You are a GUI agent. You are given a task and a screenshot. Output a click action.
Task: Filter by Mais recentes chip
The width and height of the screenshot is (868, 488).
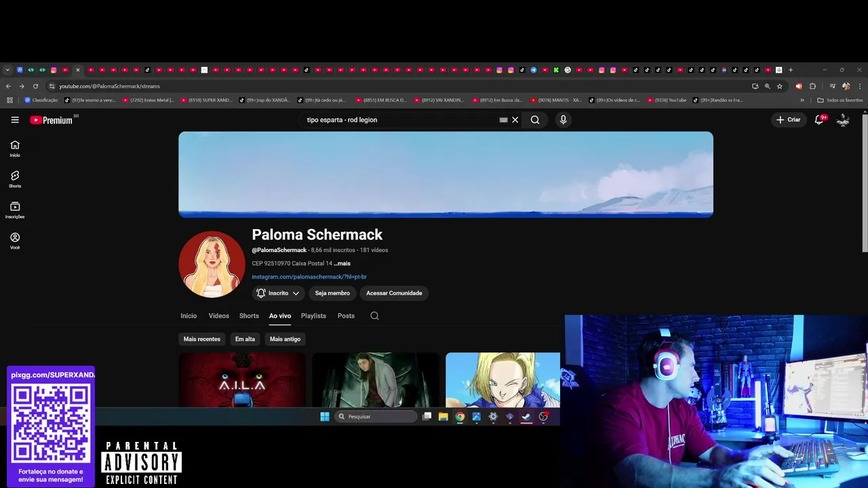click(x=202, y=339)
